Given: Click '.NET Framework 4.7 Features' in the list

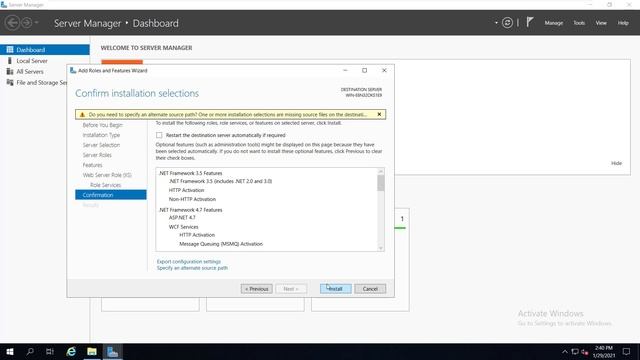Looking at the screenshot, I should coord(190,210).
